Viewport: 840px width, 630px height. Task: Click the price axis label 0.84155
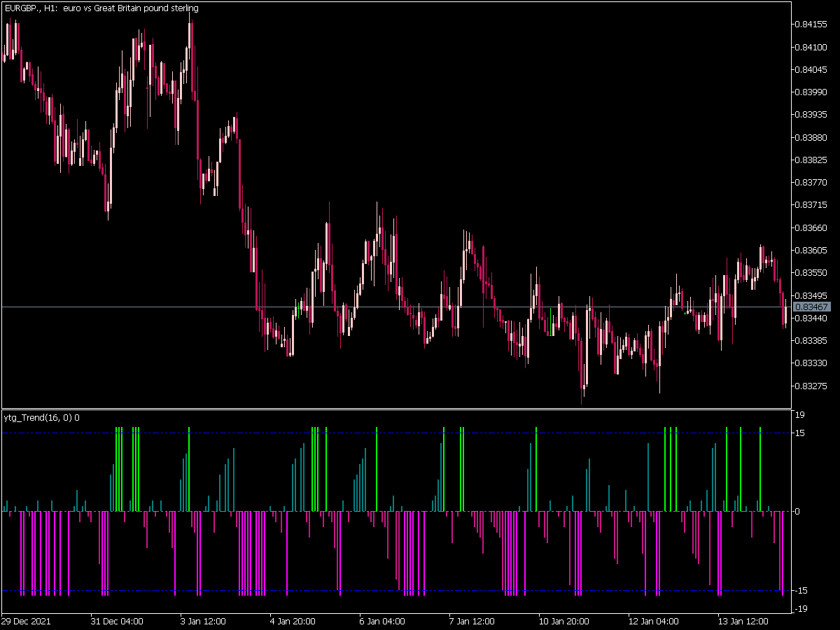tap(811, 24)
